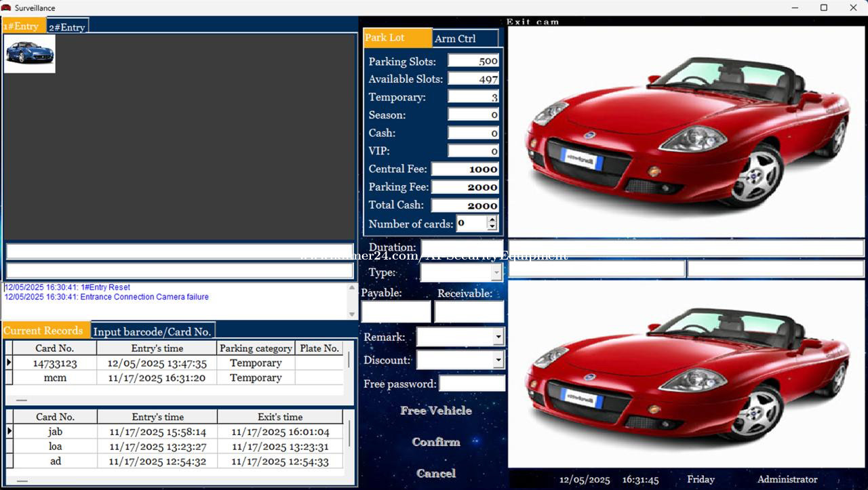Click the Payable amount field
This screenshot has height=490, width=868.
click(396, 312)
